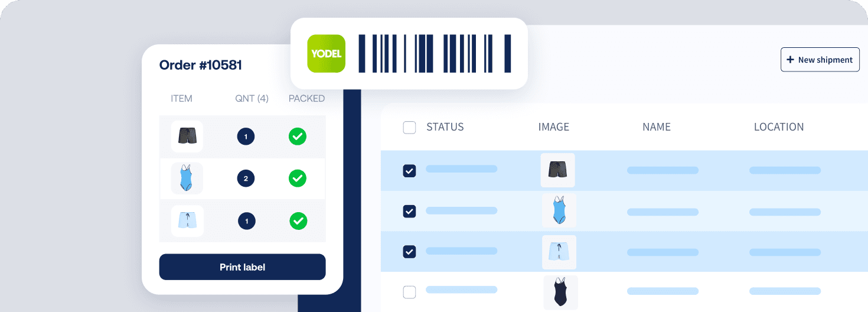Uncheck the black shorts table row checkbox
Viewport: 868px width, 312px height.
[409, 171]
